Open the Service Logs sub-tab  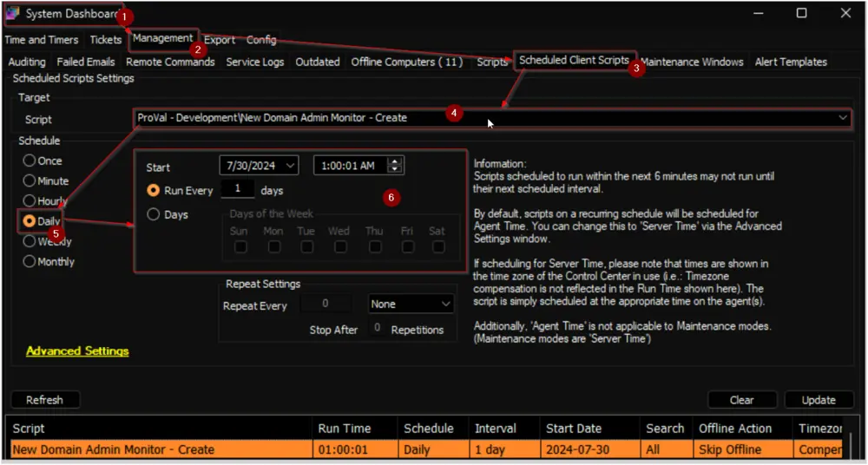coord(254,62)
